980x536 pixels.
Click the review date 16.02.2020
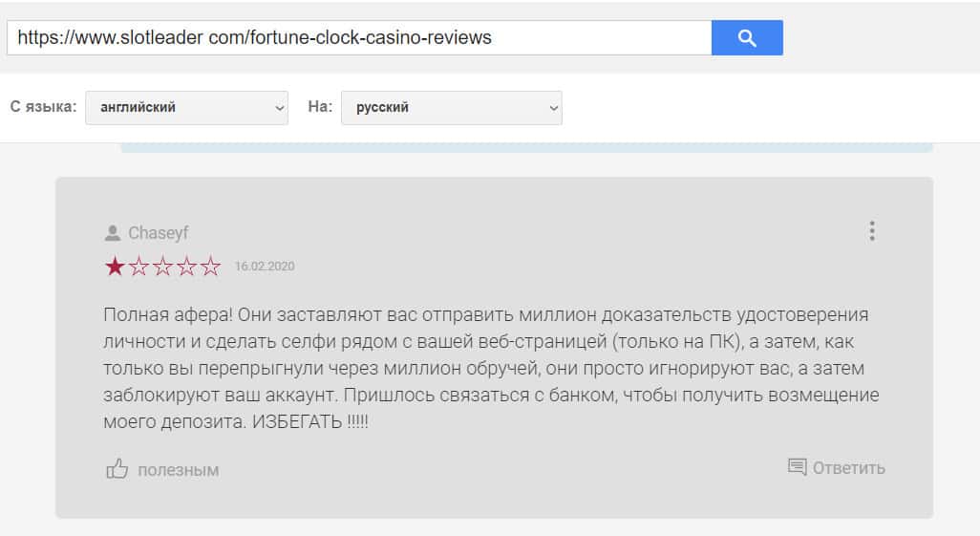point(265,267)
